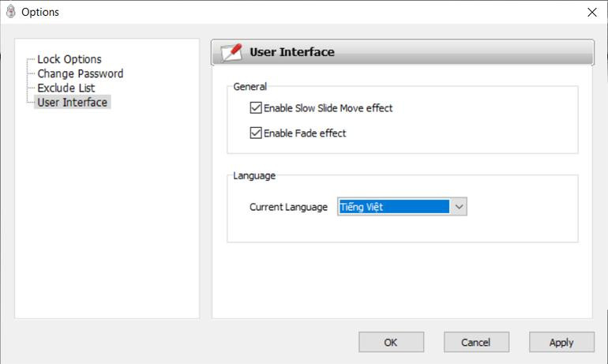Select User Interface in the left tree
Image resolution: width=608 pixels, height=364 pixels.
[x=72, y=102]
